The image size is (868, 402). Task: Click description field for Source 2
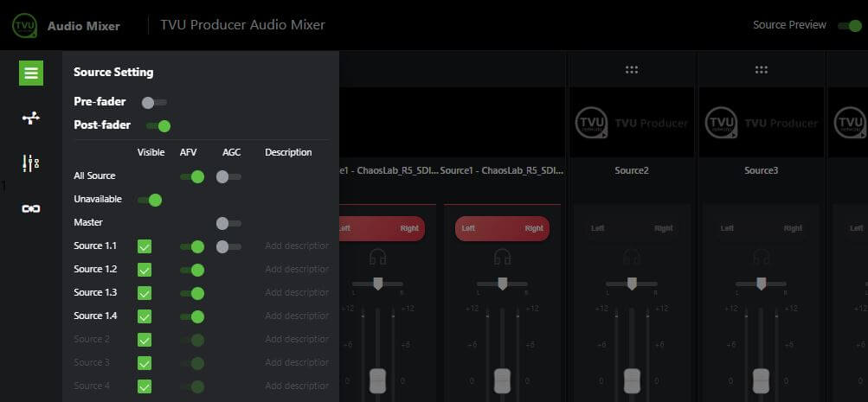297,339
